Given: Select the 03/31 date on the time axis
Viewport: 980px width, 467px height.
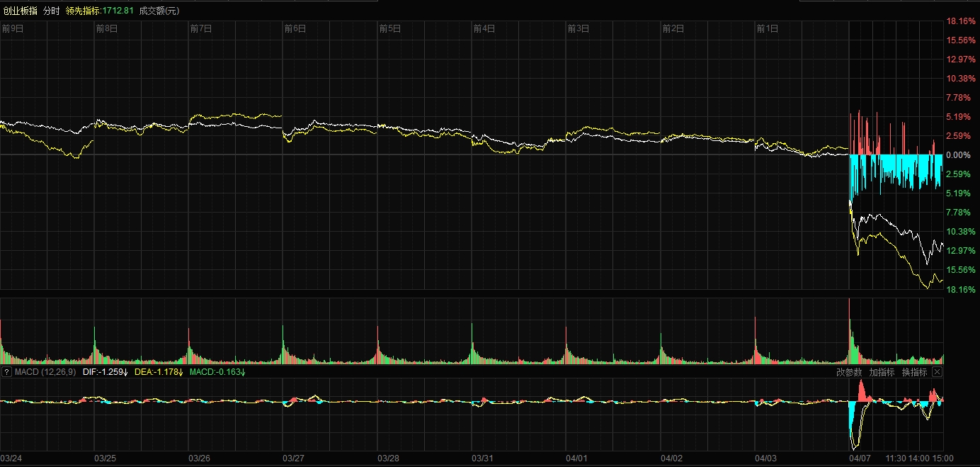Looking at the screenshot, I should [483, 458].
